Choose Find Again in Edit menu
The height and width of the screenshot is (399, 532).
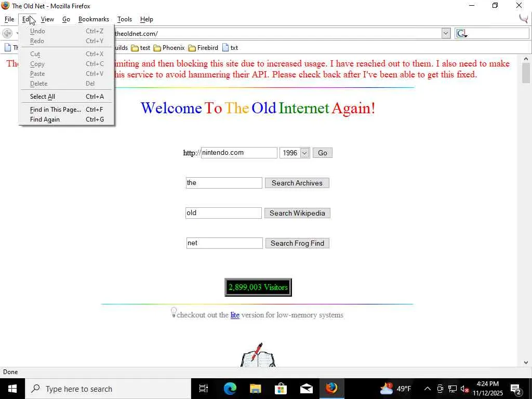66,119
